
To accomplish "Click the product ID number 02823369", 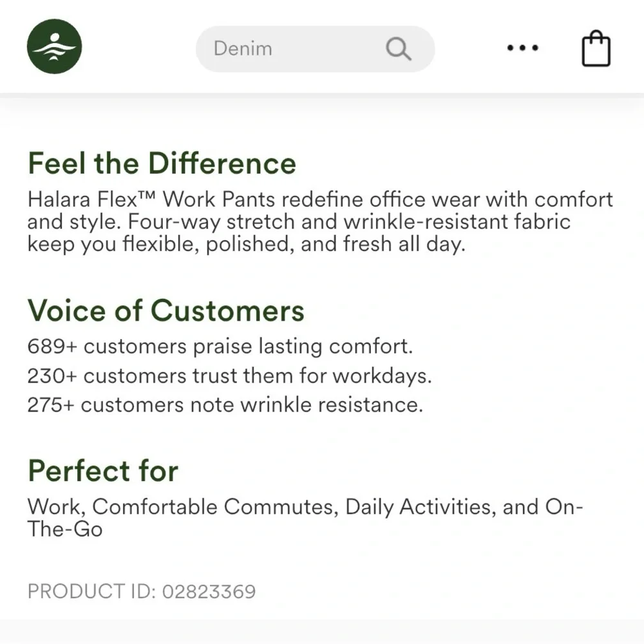I will pyautogui.click(x=209, y=591).
